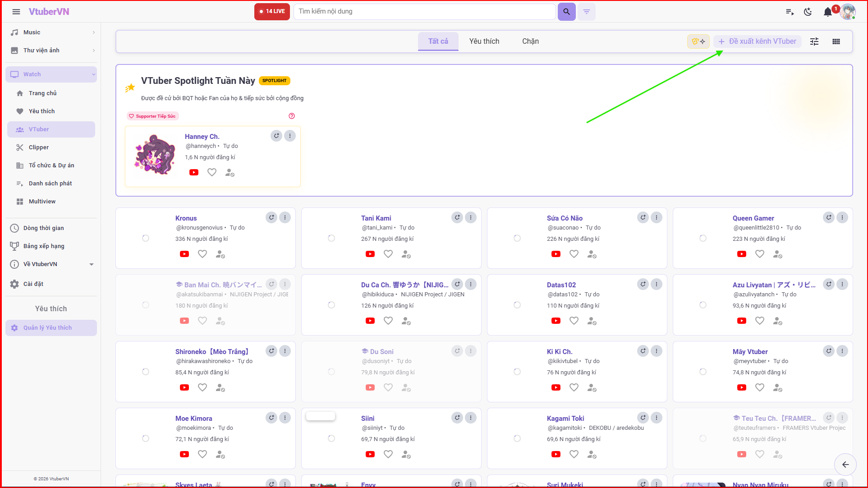Viewport: 868px width, 488px height.
Task: Open search filter options icon
Action: coord(586,12)
